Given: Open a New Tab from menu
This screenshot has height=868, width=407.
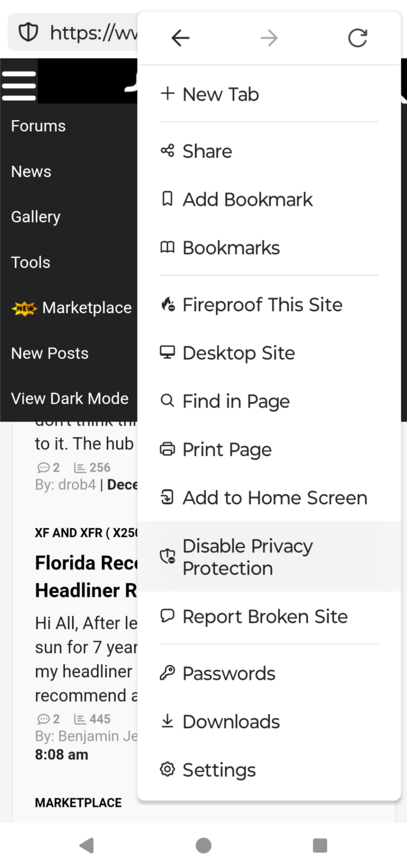Looking at the screenshot, I should tap(269, 94).
